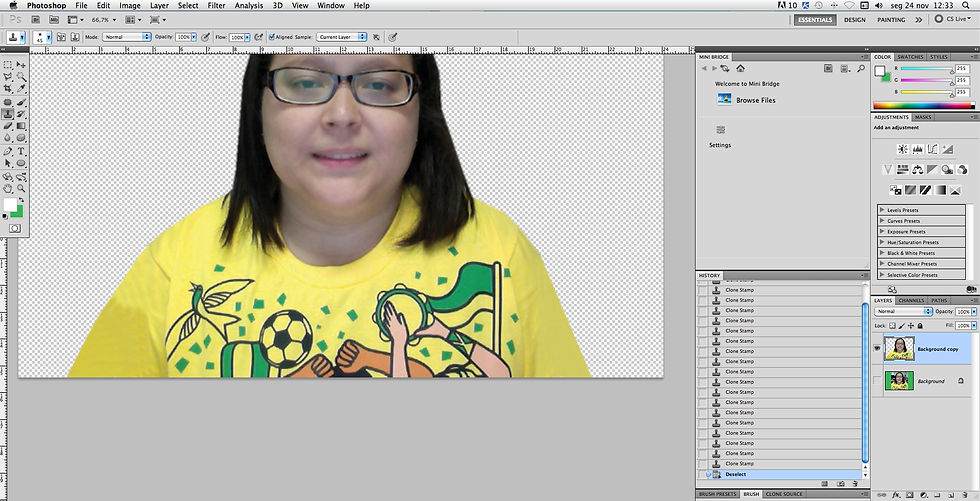This screenshot has width=980, height=501.
Task: Toggle lock transparent pixels
Action: click(892, 326)
